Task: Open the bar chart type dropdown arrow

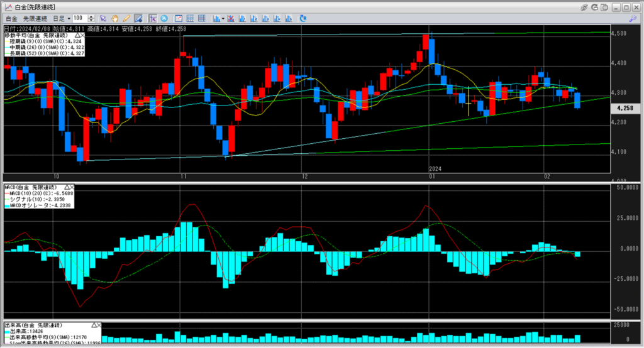Action: tap(223, 18)
